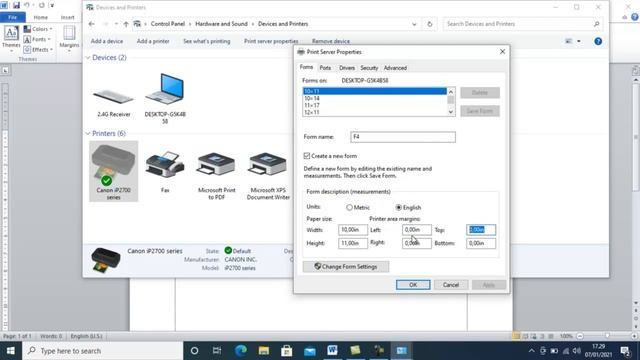
Task: Open Word Effects dropdown
Action: pos(38,49)
